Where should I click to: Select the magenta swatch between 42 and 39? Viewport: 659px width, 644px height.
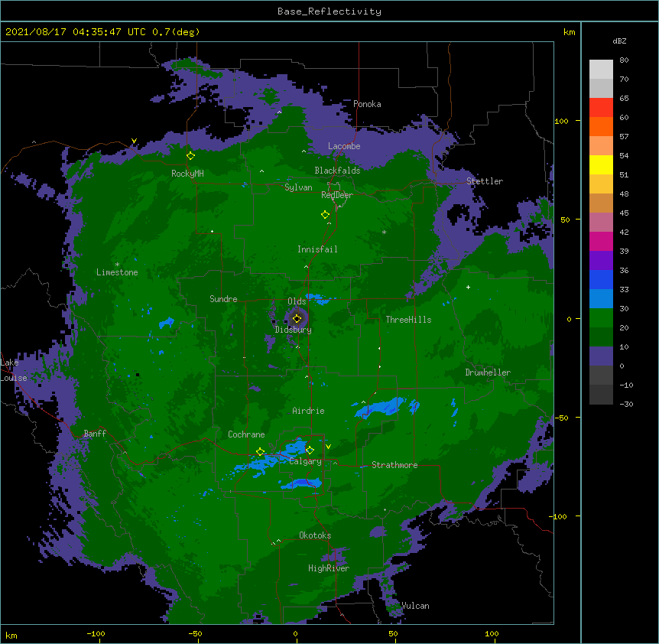(601, 241)
